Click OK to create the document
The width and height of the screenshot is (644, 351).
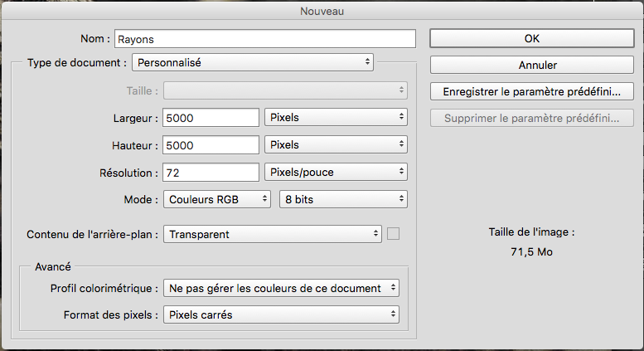point(532,38)
